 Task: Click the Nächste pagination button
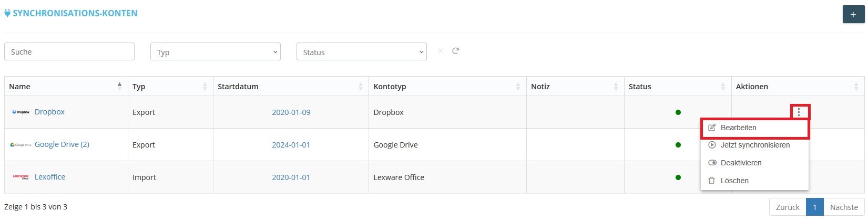tap(844, 207)
